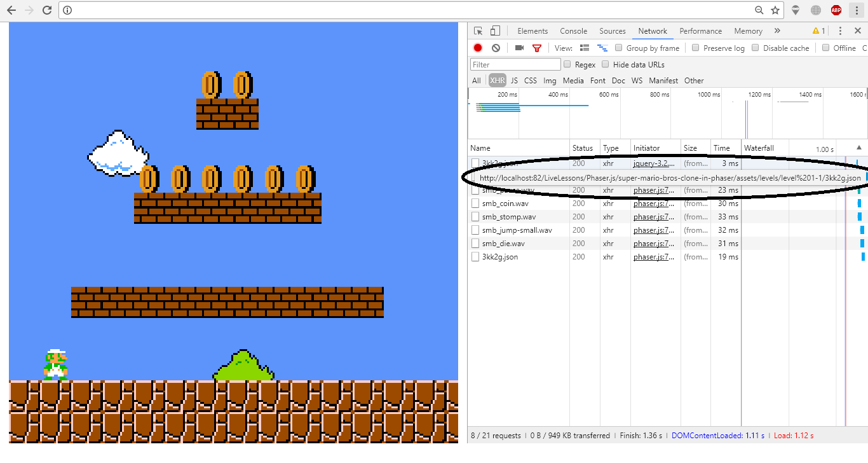
Task: Close the DevTools panel
Action: tap(858, 31)
